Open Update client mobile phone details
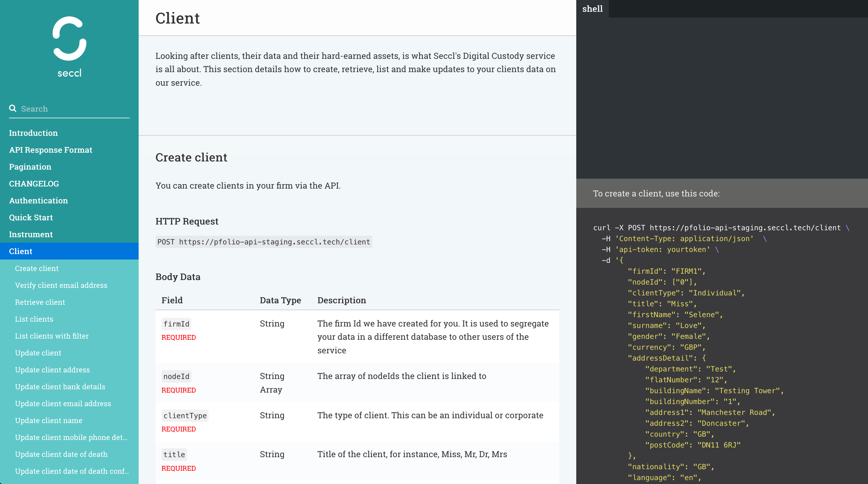 (71, 437)
